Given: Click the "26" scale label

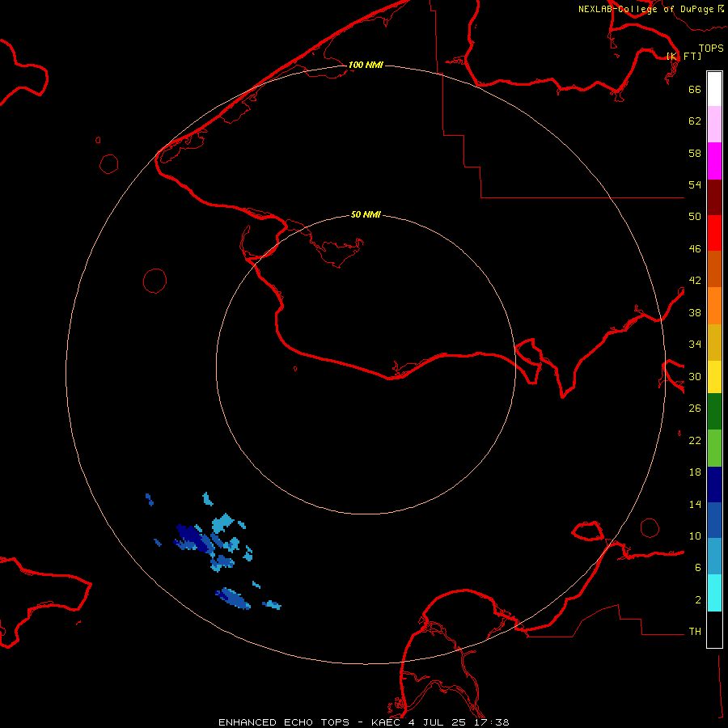Looking at the screenshot, I should pyautogui.click(x=695, y=408).
